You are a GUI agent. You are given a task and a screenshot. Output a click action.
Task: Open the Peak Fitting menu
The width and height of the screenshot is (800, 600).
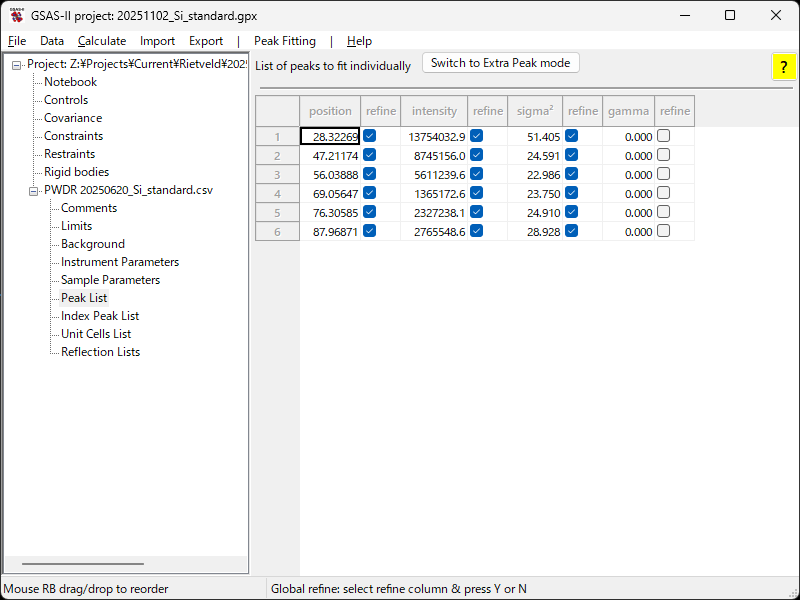coord(284,41)
